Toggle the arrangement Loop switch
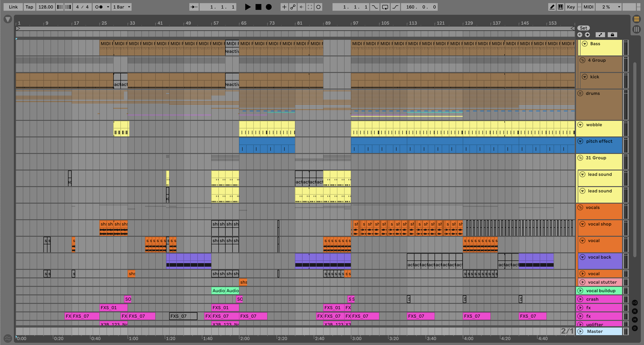 click(x=385, y=7)
